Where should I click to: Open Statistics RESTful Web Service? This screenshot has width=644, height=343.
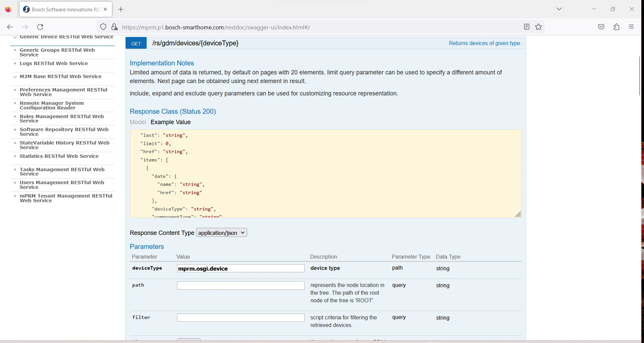point(59,156)
